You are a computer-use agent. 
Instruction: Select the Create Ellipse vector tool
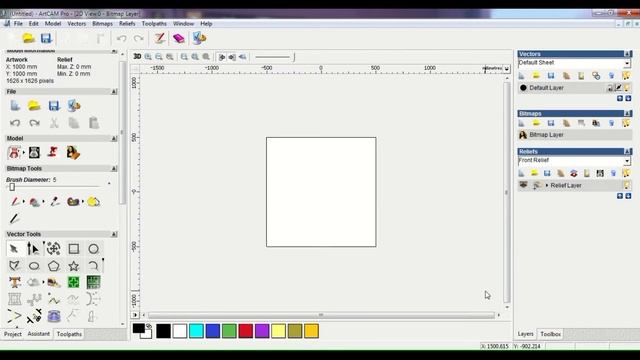pyautogui.click(x=34, y=266)
